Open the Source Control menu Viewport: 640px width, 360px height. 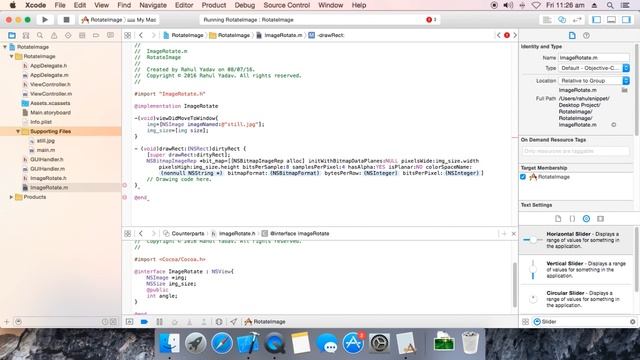coord(287,5)
